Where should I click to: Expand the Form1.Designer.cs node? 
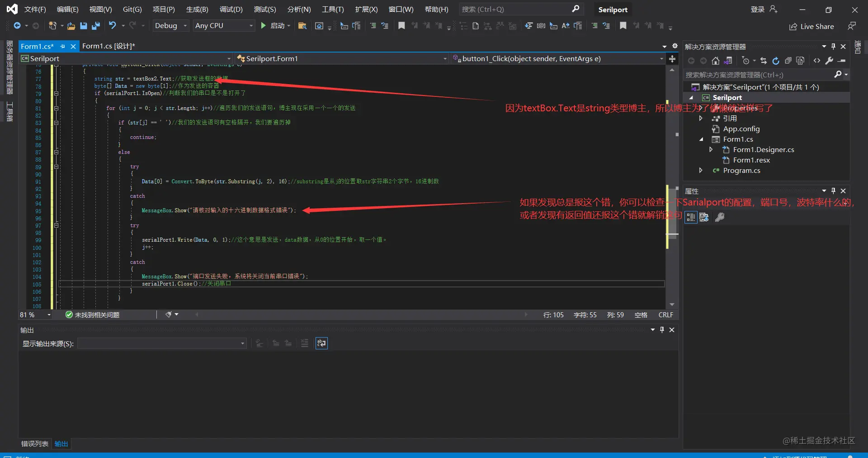[711, 150]
